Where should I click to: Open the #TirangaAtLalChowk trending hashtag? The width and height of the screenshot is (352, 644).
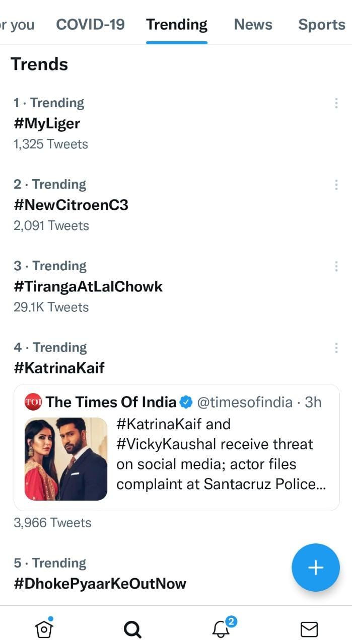[x=88, y=286]
